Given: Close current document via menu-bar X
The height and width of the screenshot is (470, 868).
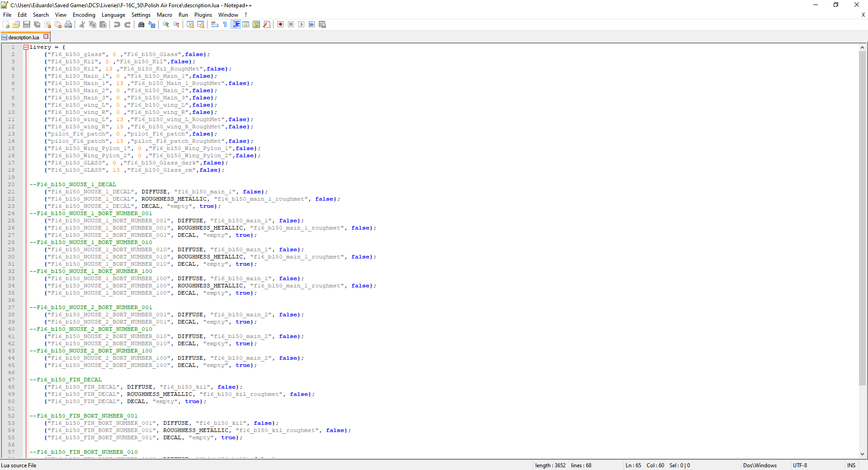Looking at the screenshot, I should click(863, 15).
